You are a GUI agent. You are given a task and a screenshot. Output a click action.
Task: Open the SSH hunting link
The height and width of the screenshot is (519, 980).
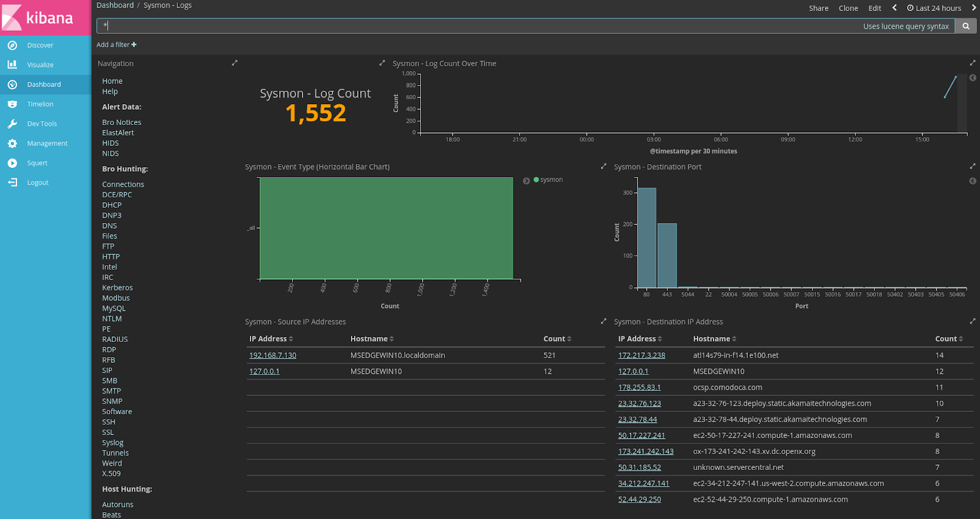click(108, 422)
